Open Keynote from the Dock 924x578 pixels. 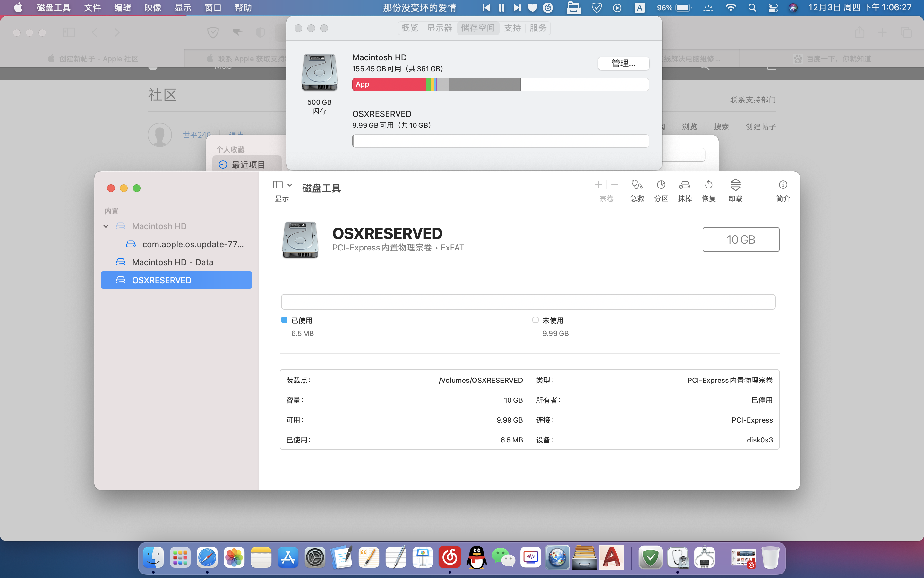point(423,557)
